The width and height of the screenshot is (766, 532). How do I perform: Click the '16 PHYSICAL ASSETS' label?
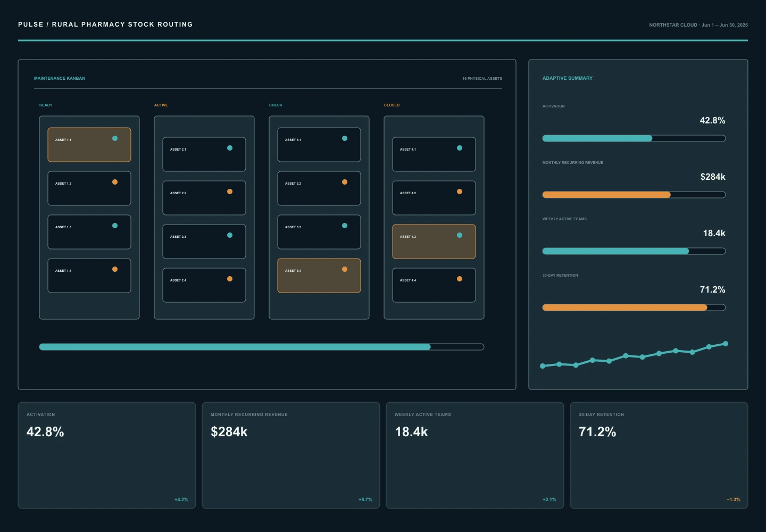tap(482, 79)
